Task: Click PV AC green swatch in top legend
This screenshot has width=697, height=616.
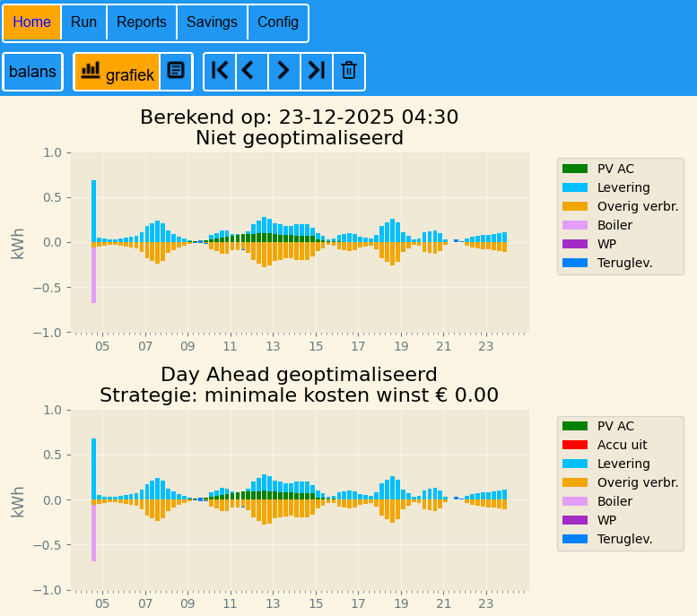Action: click(x=575, y=169)
